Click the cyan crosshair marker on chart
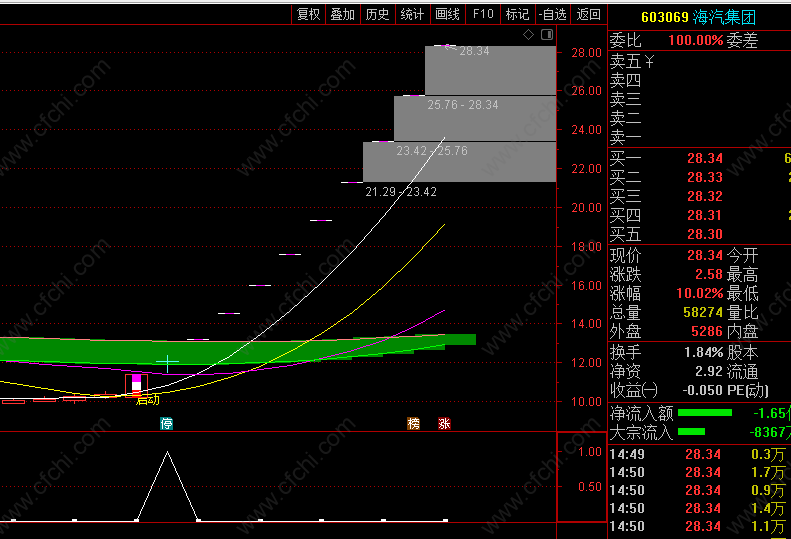 [x=167, y=362]
